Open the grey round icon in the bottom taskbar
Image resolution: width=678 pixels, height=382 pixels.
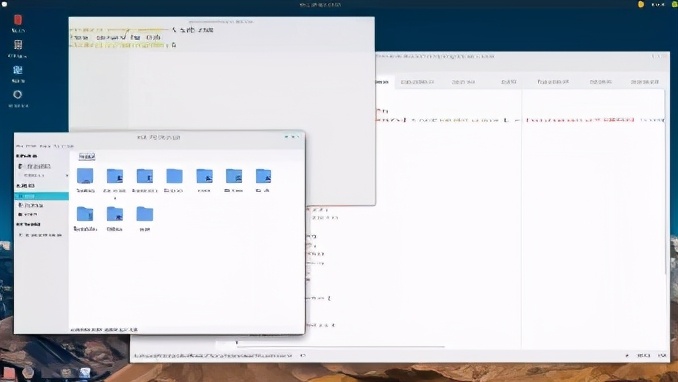coord(28,372)
